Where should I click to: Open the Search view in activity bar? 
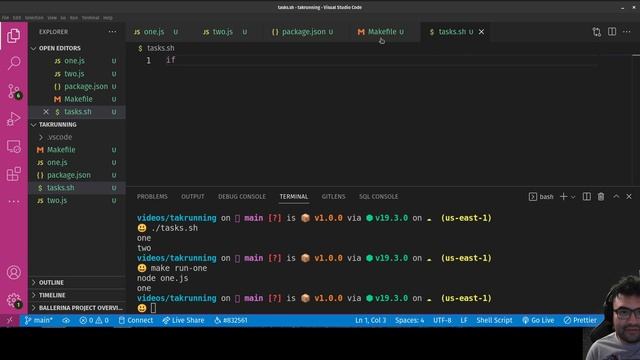pyautogui.click(x=13, y=63)
